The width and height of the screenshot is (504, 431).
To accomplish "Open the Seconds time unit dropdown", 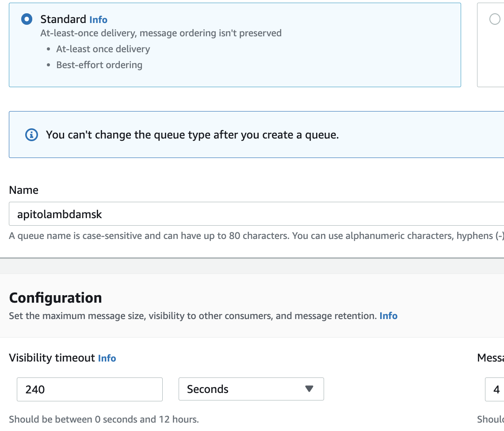I will (251, 389).
